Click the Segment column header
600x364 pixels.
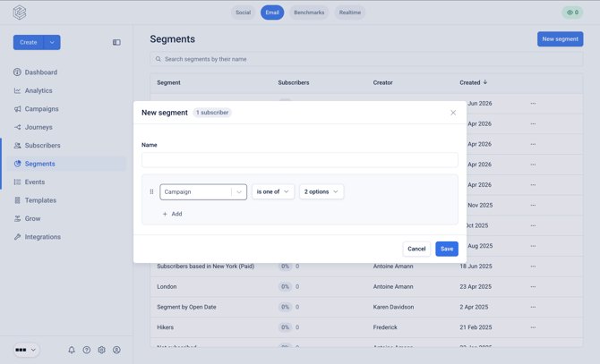click(168, 82)
